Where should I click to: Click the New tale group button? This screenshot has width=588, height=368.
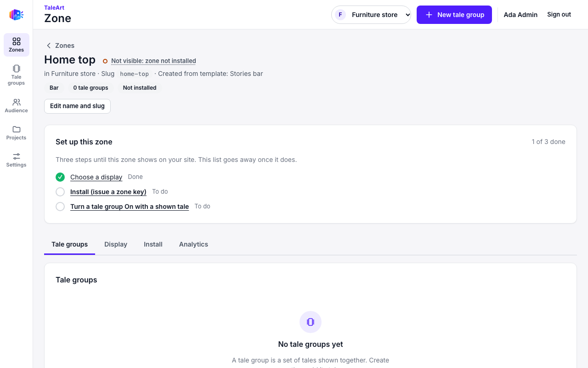pyautogui.click(x=454, y=15)
